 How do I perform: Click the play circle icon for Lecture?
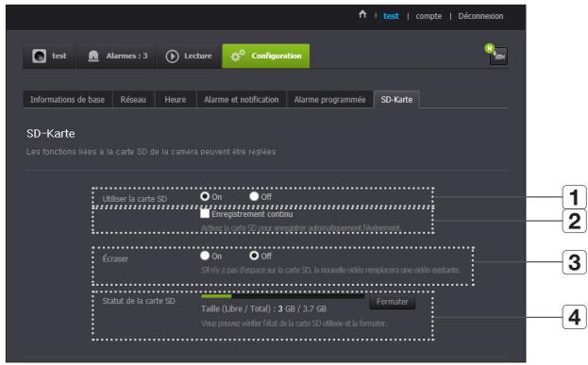pos(172,57)
